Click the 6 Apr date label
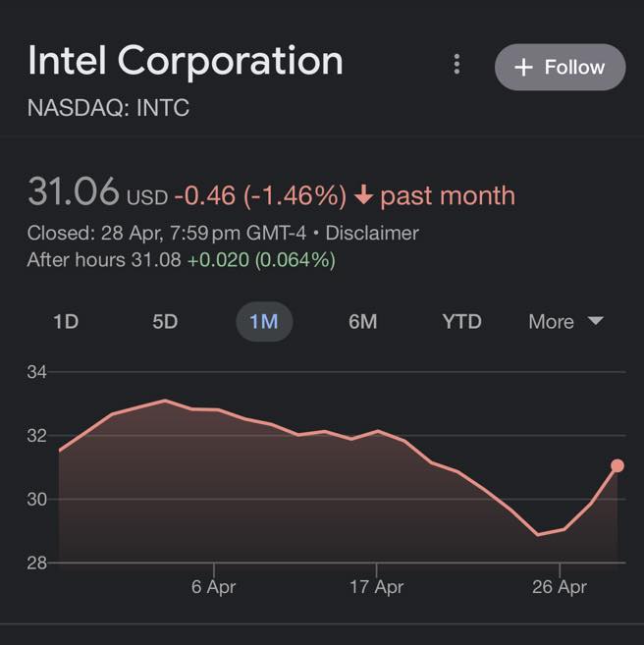This screenshot has height=645, width=644. 213,587
